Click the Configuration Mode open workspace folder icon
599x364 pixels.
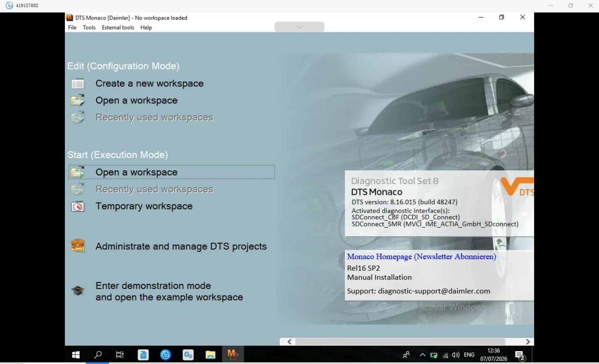tap(78, 101)
